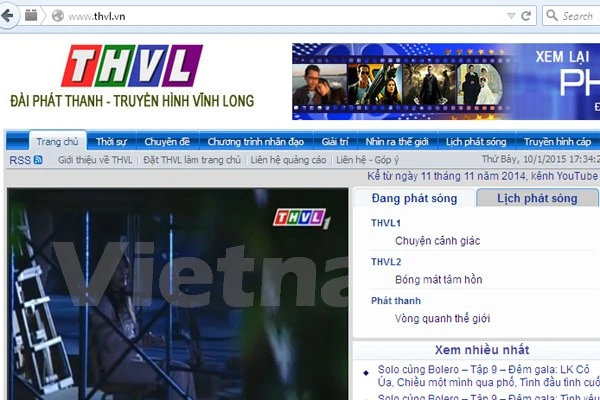Click the program Bóng mát tâm hồn
Image resolution: width=600 pixels, height=400 pixels.
tap(439, 279)
